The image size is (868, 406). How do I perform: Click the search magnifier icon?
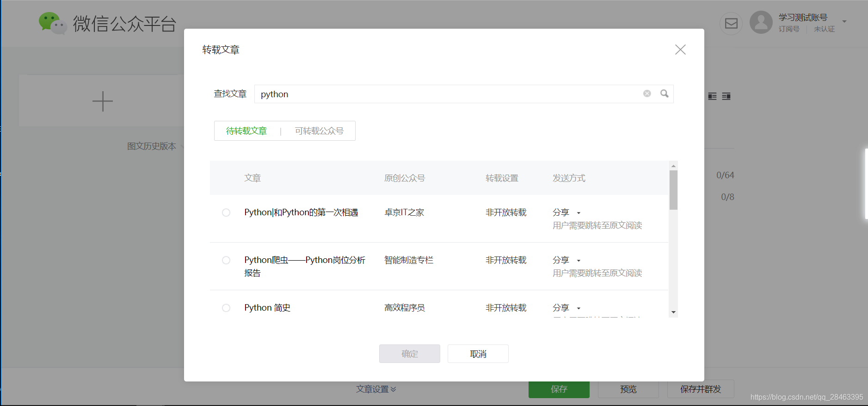(665, 94)
